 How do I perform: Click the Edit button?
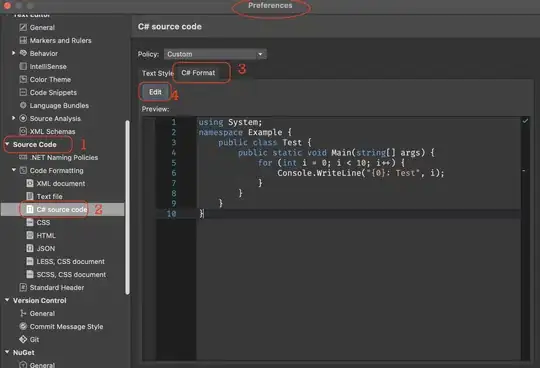pos(155,92)
